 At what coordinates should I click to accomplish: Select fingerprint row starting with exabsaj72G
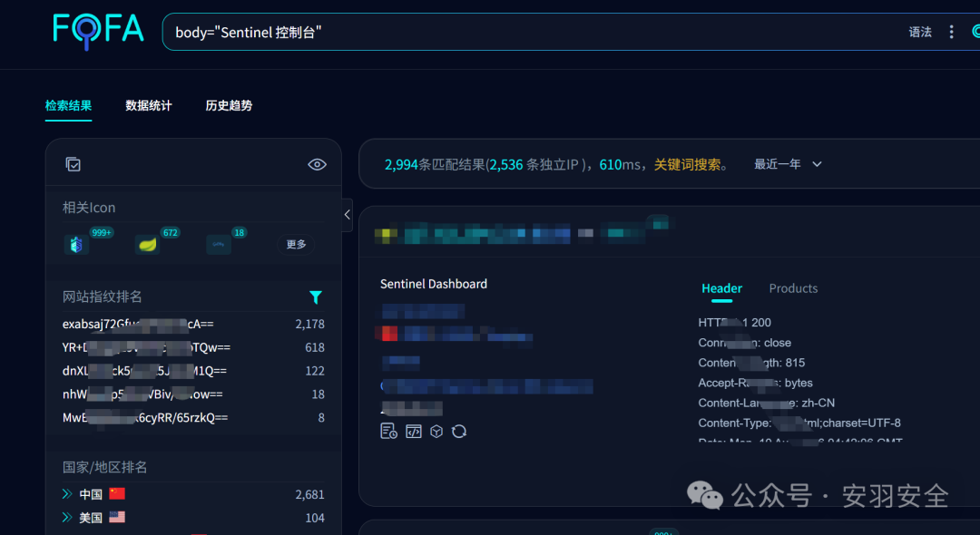click(x=193, y=324)
